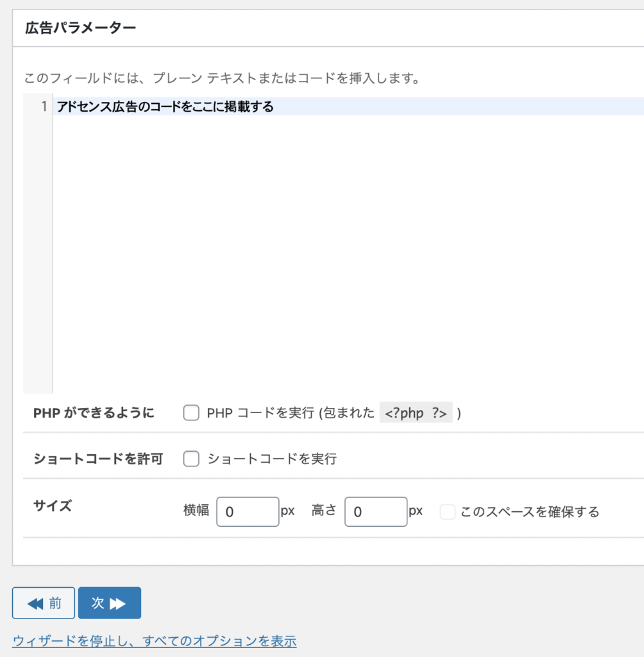
Task: Toggle the このスペースを確保する checkbox
Action: click(x=448, y=511)
